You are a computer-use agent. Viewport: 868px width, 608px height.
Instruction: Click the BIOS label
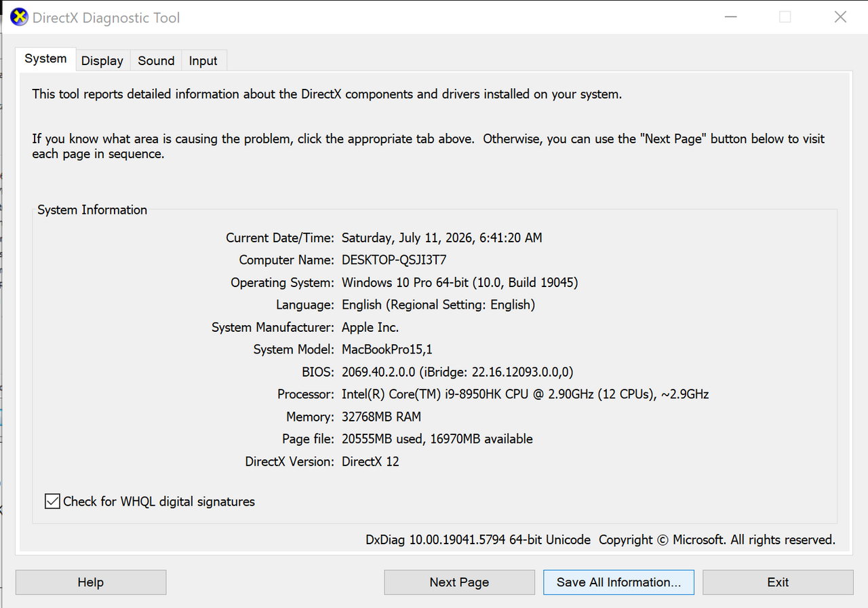(x=318, y=372)
